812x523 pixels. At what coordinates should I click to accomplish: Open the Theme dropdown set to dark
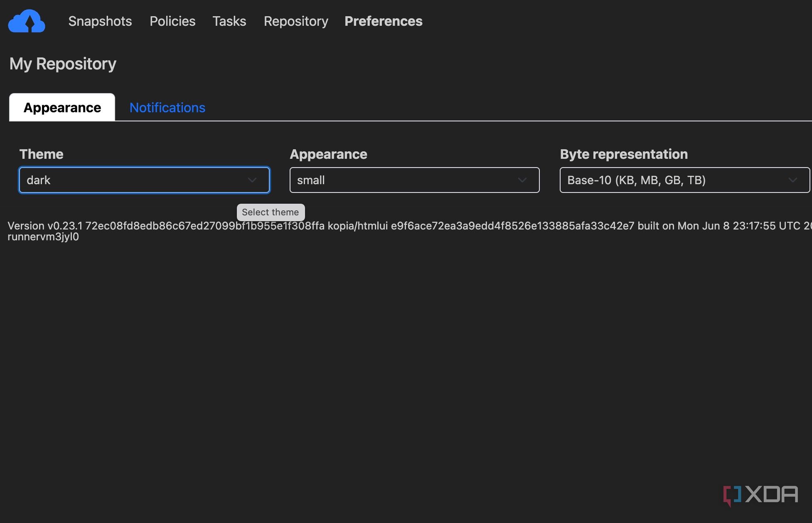pos(145,180)
